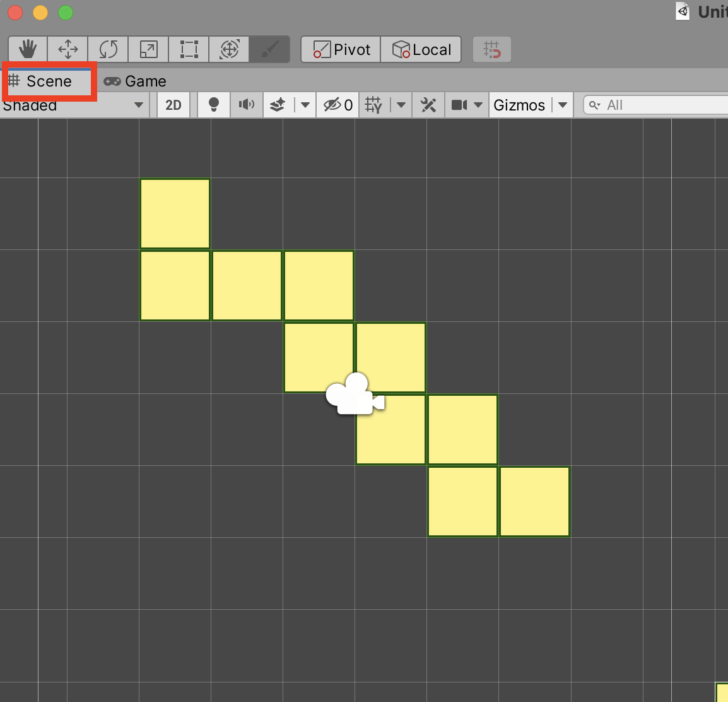Click the Unity document icon in title bar
This screenshot has width=728, height=702.
pyautogui.click(x=683, y=11)
